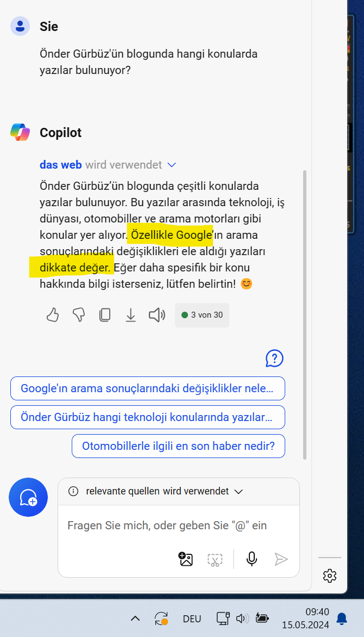Click the chat vertical scrollbar
This screenshot has height=637, width=364.
click(305, 315)
